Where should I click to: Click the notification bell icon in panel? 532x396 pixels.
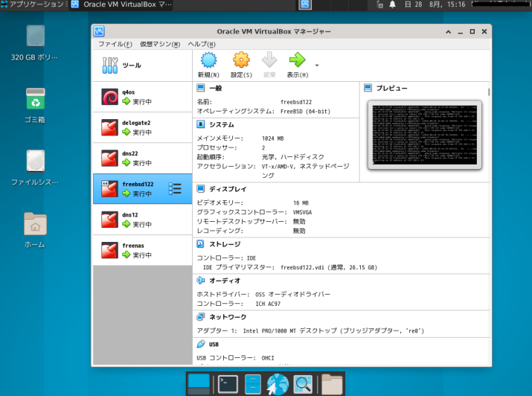point(393,4)
